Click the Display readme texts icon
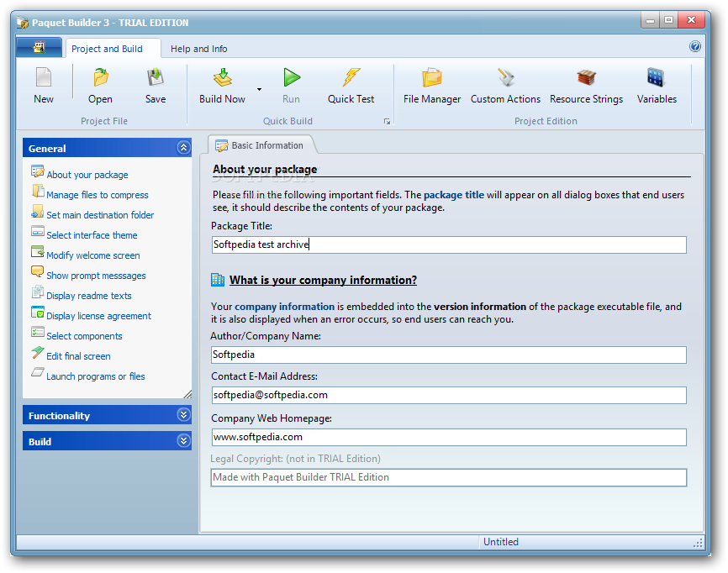This screenshot has height=573, width=728. [x=38, y=292]
